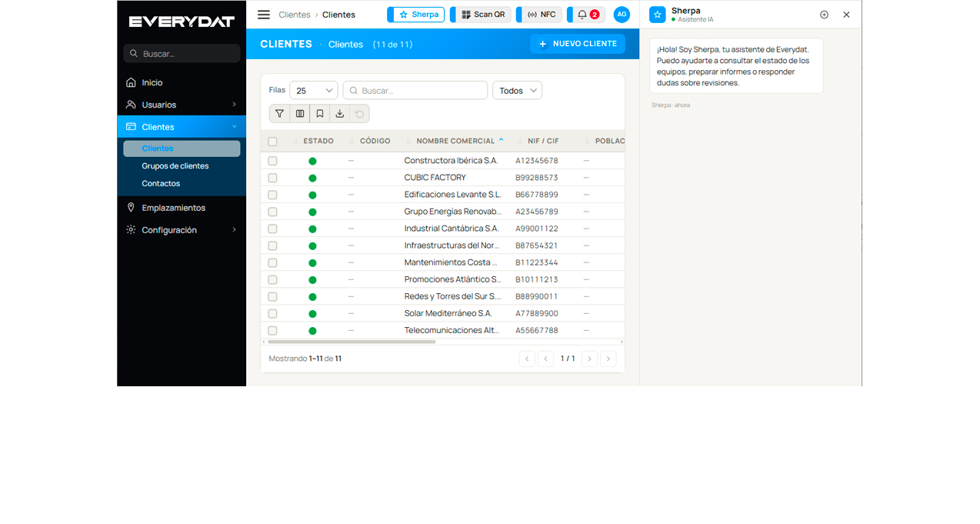Screen dimensions: 980x524
Task: Click the Nuevo Cliente button
Action: coord(578,44)
